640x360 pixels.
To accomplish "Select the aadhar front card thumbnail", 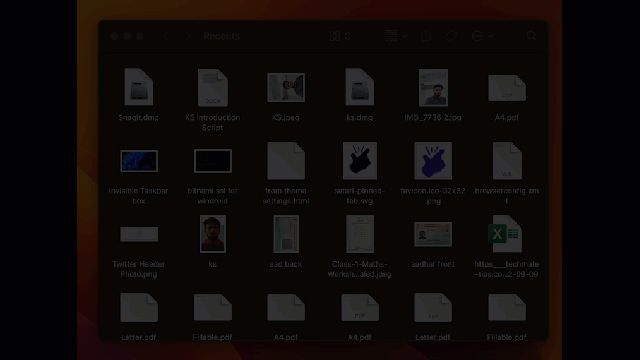I will [x=433, y=234].
